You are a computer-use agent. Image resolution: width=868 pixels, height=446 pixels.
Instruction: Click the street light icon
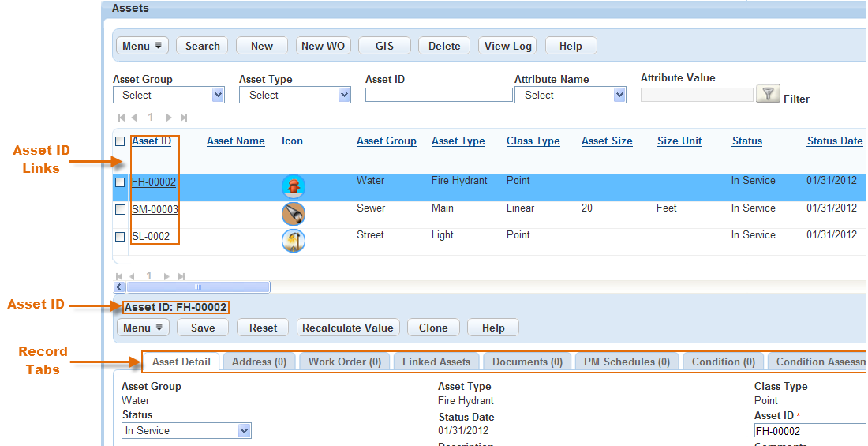click(x=293, y=241)
